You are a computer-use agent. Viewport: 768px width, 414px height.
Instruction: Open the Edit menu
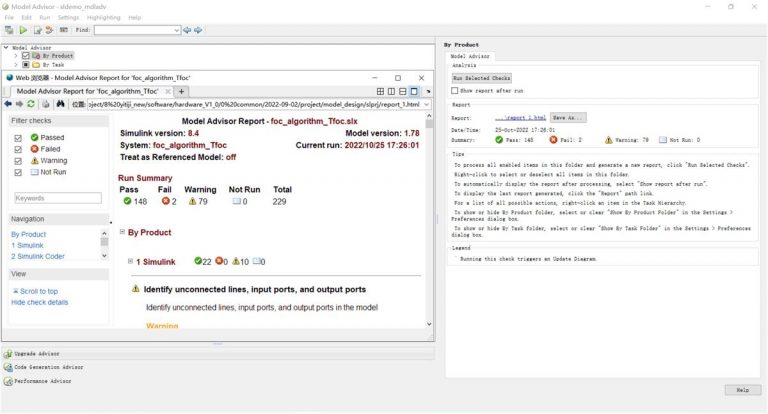click(26, 18)
